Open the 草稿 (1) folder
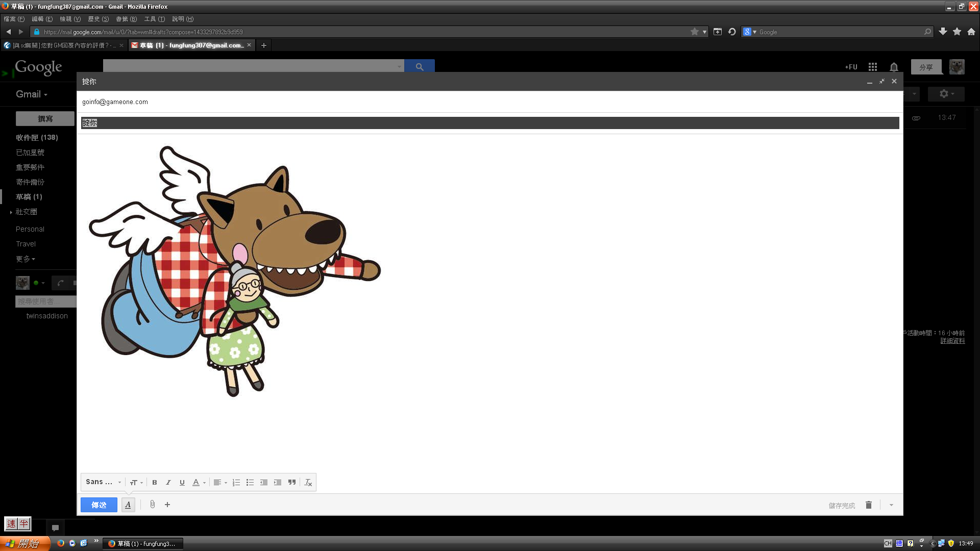This screenshot has height=551, width=980. (29, 197)
